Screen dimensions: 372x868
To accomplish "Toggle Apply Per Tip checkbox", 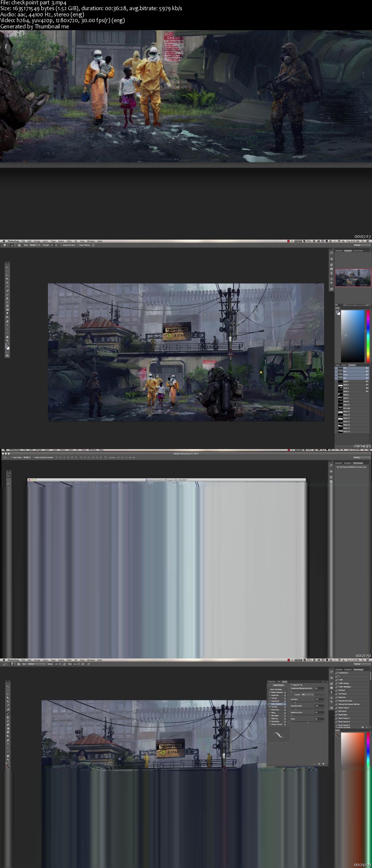I will pos(291,685).
